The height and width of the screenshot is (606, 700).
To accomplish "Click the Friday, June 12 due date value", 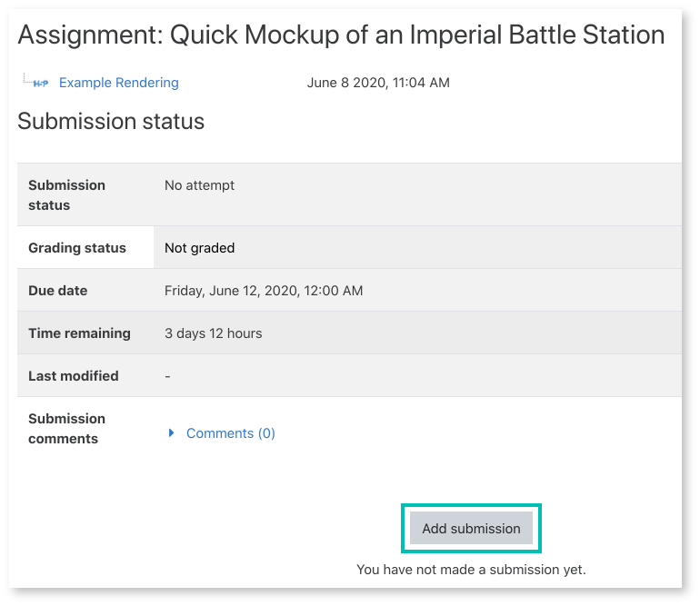I will coord(264,291).
